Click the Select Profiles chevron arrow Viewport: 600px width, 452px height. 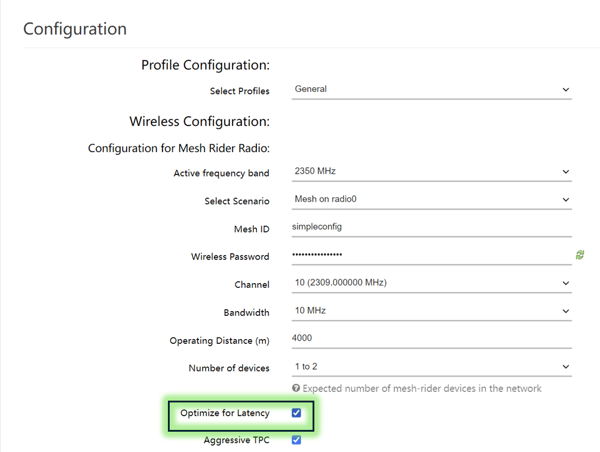tap(566, 90)
